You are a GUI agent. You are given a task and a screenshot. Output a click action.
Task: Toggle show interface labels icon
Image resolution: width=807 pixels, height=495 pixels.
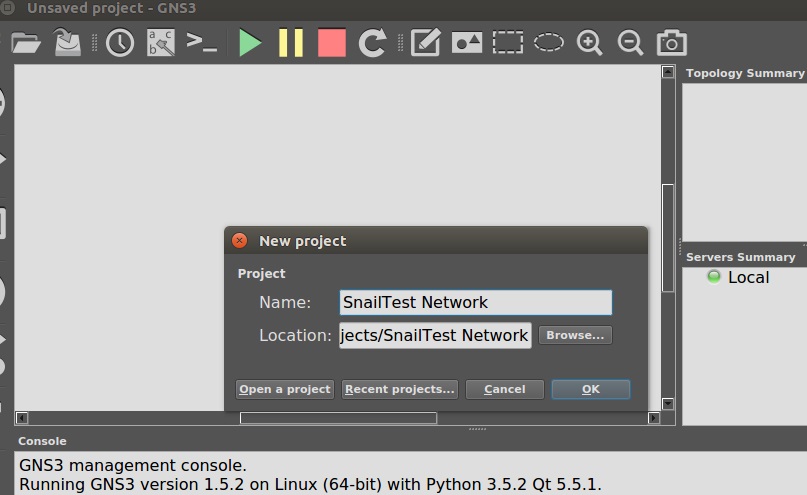point(161,42)
